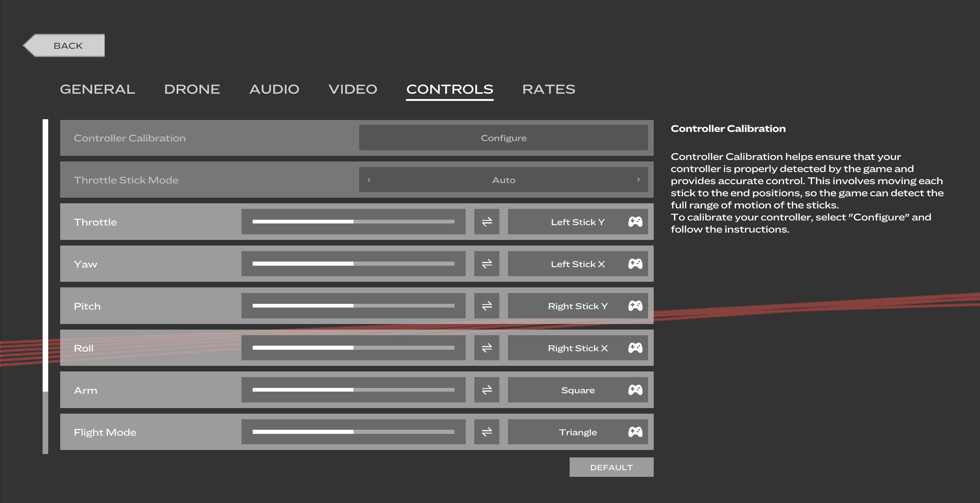Click the gamepad icon in Right Stick X binding

click(x=635, y=348)
